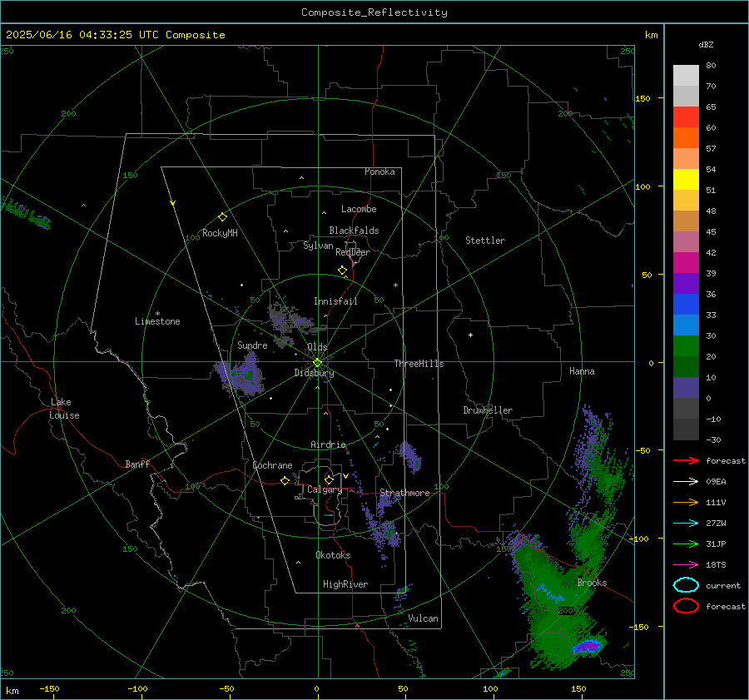Click the 2025/06/16 04:33:25 UTC timestamp

(x=82, y=35)
